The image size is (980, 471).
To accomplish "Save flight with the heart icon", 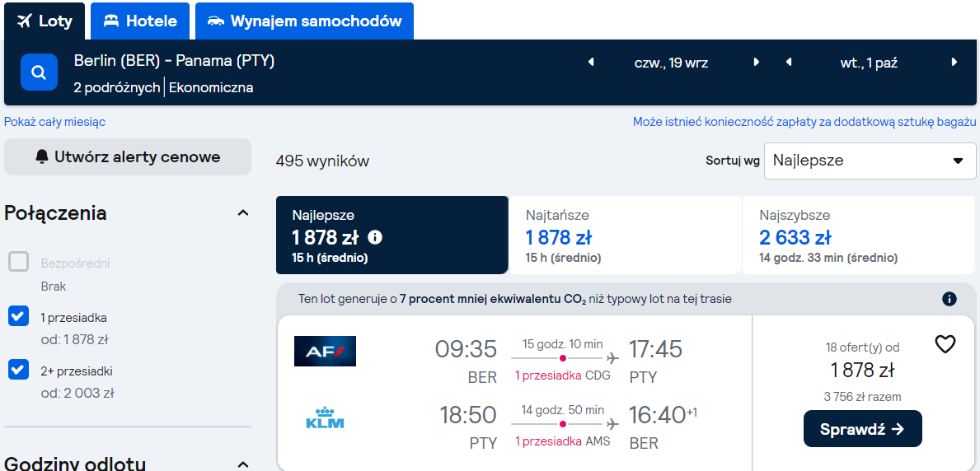I will click(x=945, y=343).
